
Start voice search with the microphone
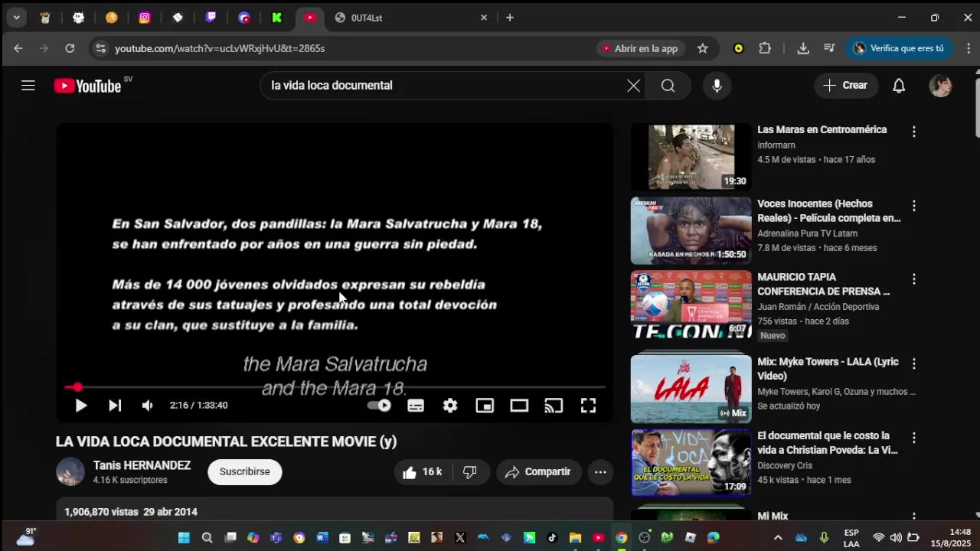click(x=717, y=86)
